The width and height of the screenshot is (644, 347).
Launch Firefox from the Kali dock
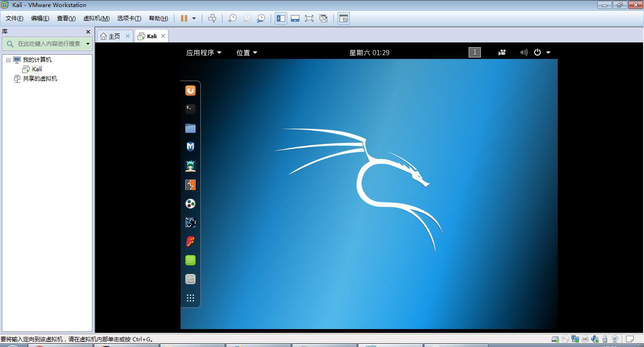click(x=190, y=91)
